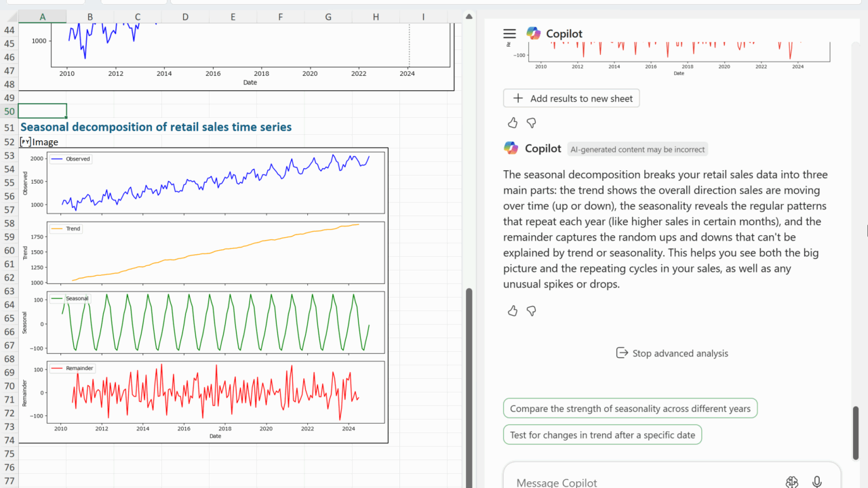
Task: Choose 'Test for changes in trend' suggestion
Action: coord(602,435)
